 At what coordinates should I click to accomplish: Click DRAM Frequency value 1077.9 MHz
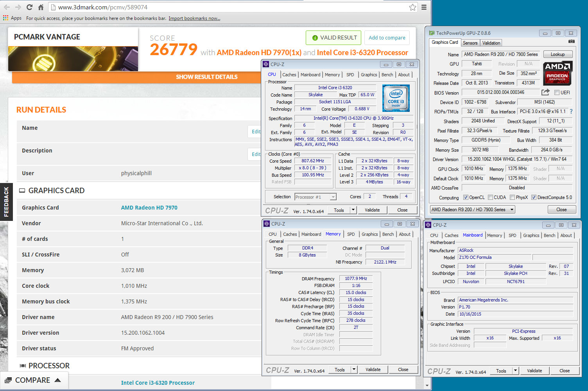(356, 278)
